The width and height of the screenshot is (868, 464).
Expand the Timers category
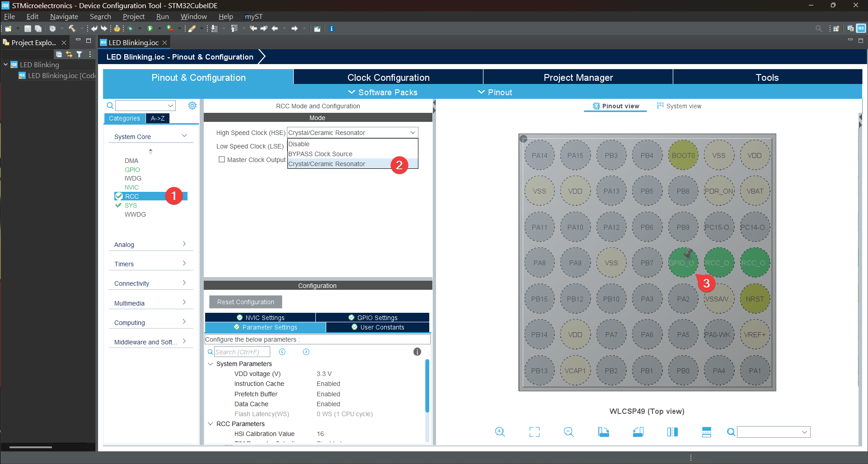[x=150, y=264]
